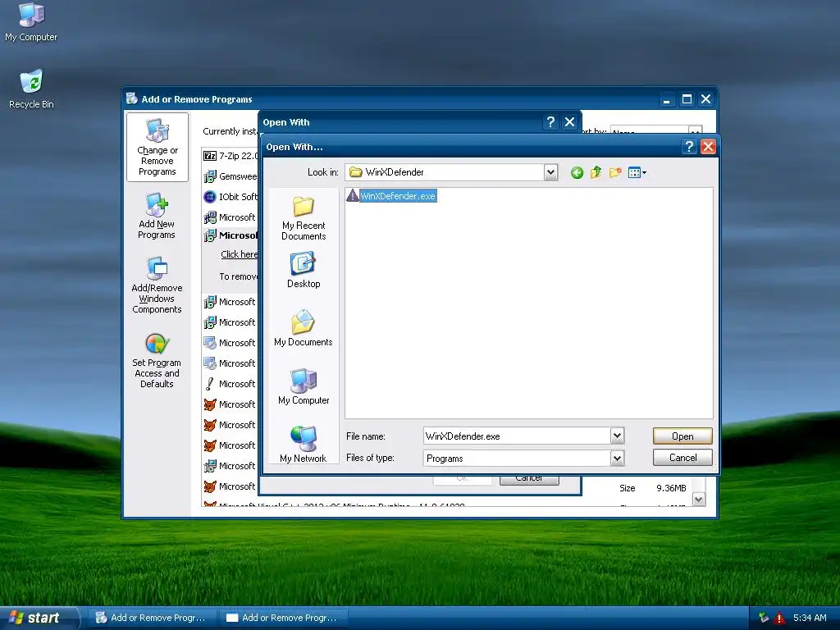The image size is (840, 630).
Task: Click the File name input field
Action: pyautogui.click(x=517, y=436)
